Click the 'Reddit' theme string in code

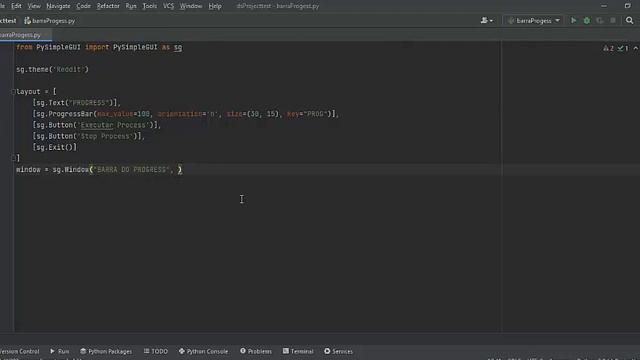(x=69, y=69)
